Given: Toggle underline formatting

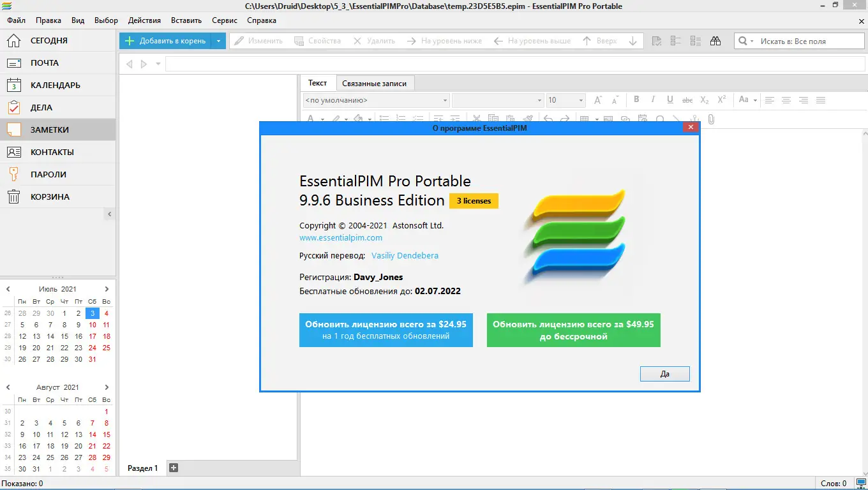Looking at the screenshot, I should tap(670, 100).
